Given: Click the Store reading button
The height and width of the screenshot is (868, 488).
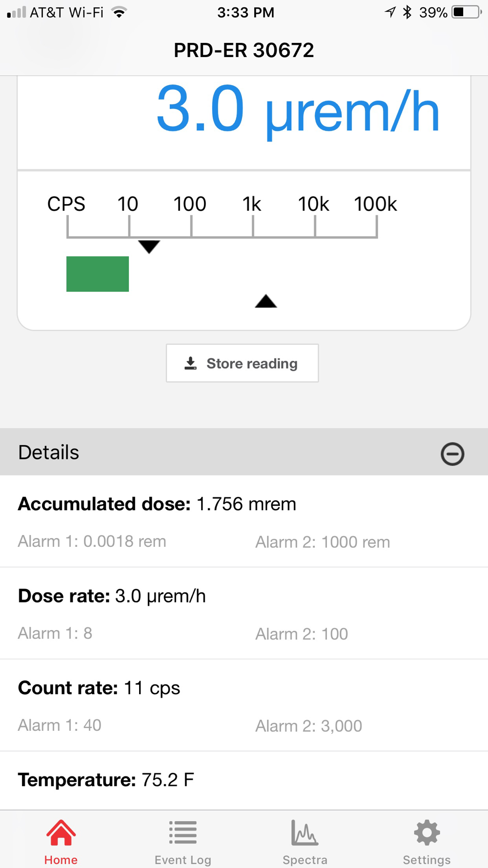Looking at the screenshot, I should [243, 363].
